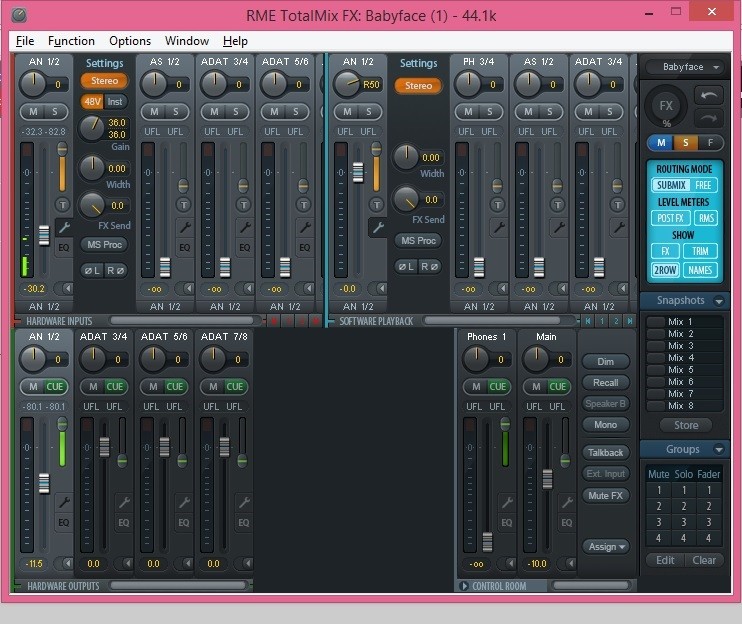742x624 pixels.
Task: Click the redo arrow in Babyface panel
Action: pyautogui.click(x=708, y=118)
